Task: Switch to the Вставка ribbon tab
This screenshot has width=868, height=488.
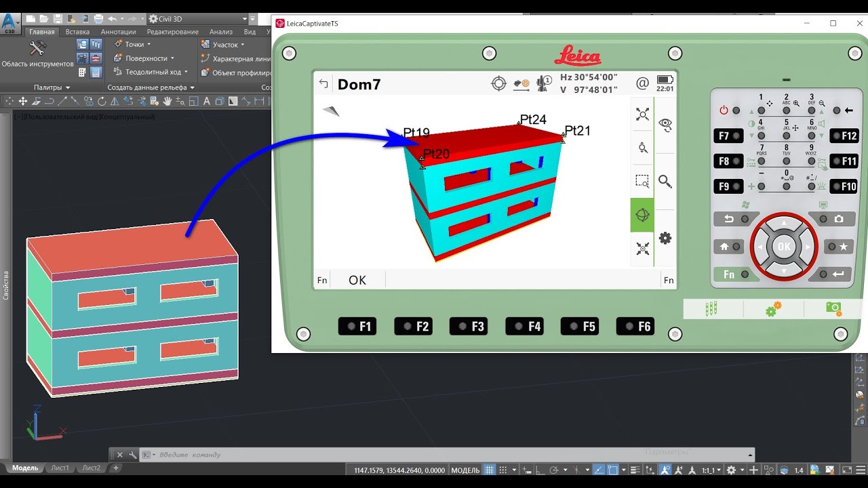Action: point(77,32)
